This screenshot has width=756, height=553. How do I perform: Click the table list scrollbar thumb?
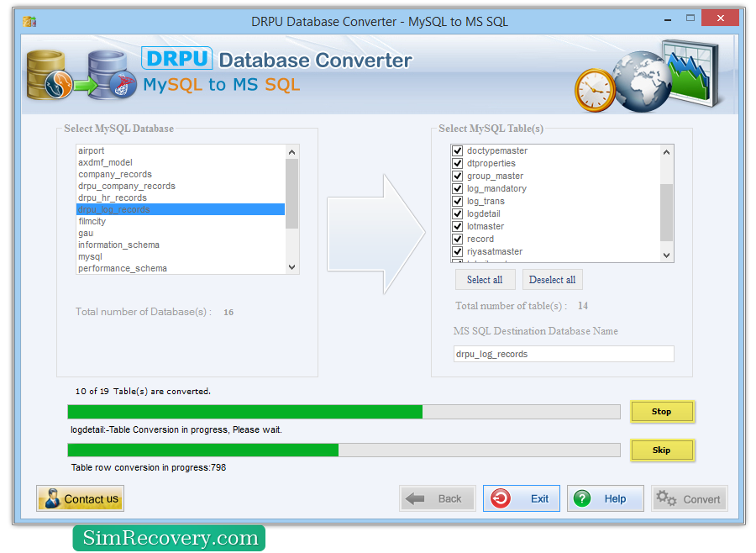(666, 212)
